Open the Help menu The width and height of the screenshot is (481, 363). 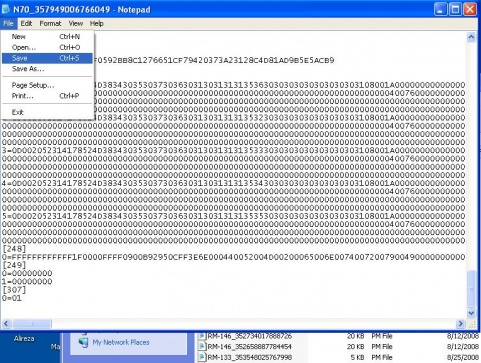point(97,23)
